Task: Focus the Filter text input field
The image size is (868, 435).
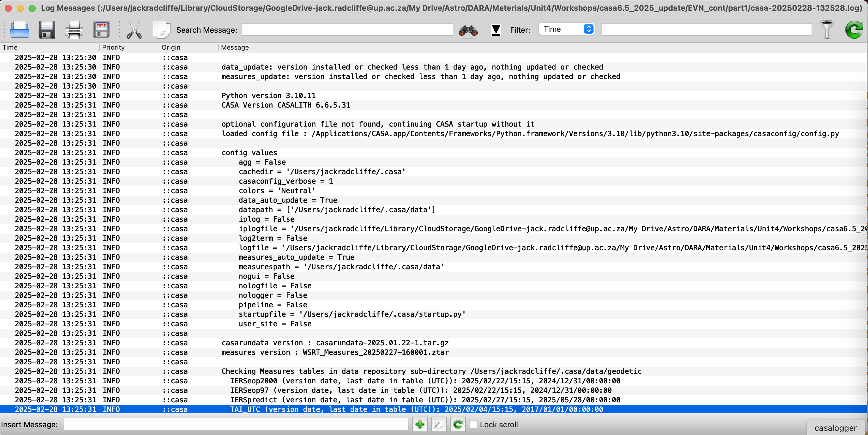Action: click(x=706, y=30)
